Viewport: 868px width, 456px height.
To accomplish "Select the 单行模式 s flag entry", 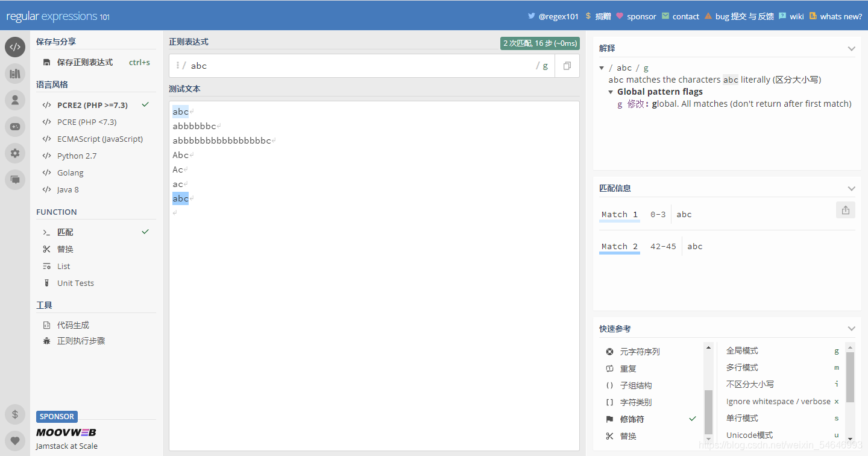I will click(782, 418).
